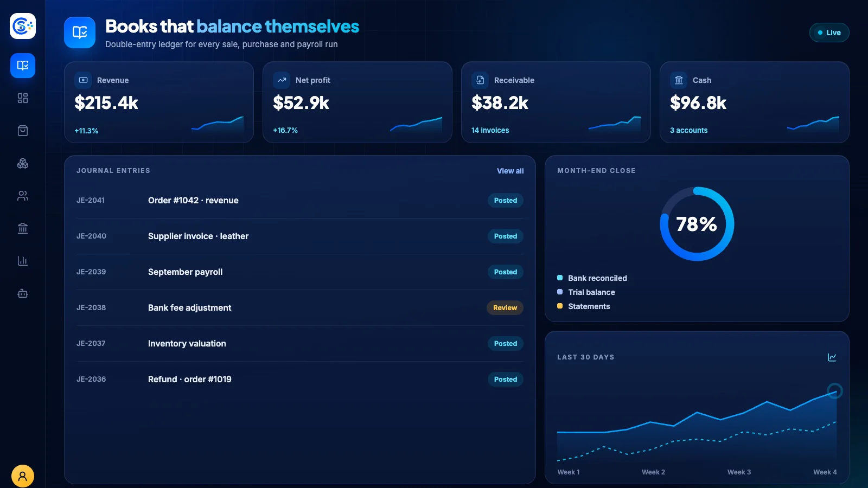The width and height of the screenshot is (868, 488).
Task: Open Inventory valuation entry
Action: coord(187,343)
